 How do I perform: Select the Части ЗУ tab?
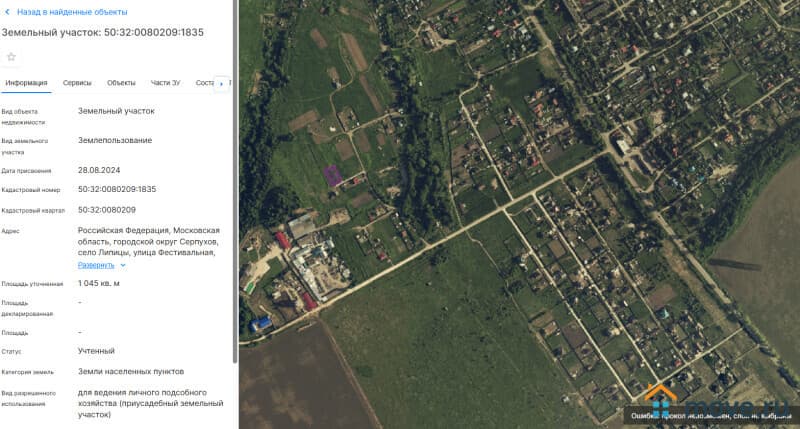[x=165, y=83]
